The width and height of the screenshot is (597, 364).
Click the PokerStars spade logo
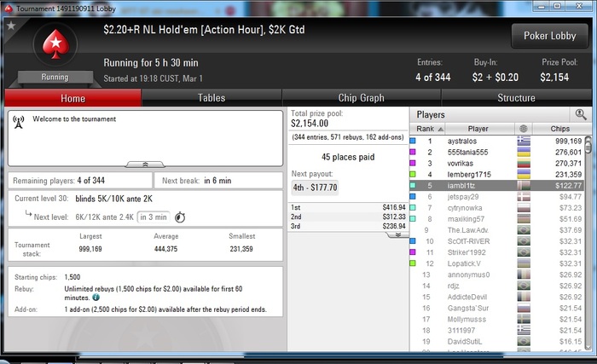tap(56, 44)
